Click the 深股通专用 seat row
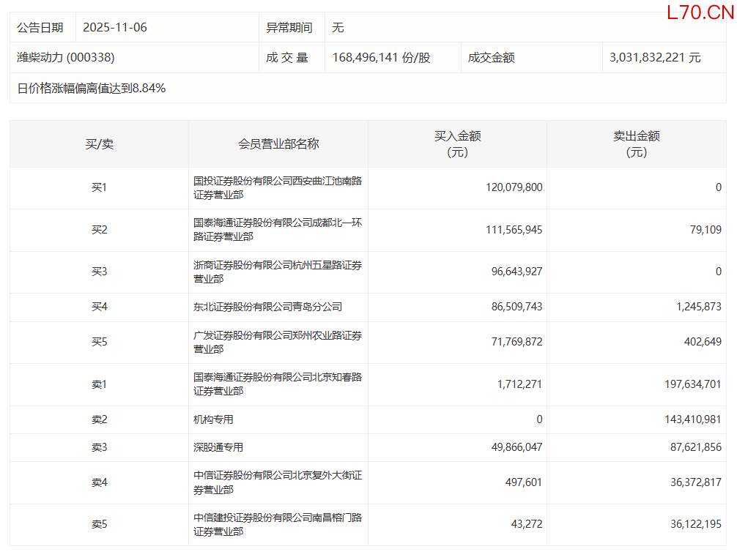Viewport: 737px width, 560px height. (x=218, y=447)
